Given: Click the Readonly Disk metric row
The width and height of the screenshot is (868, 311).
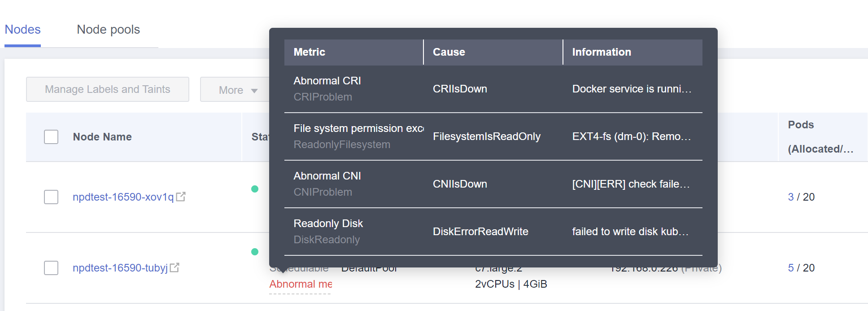Looking at the screenshot, I should pos(493,232).
